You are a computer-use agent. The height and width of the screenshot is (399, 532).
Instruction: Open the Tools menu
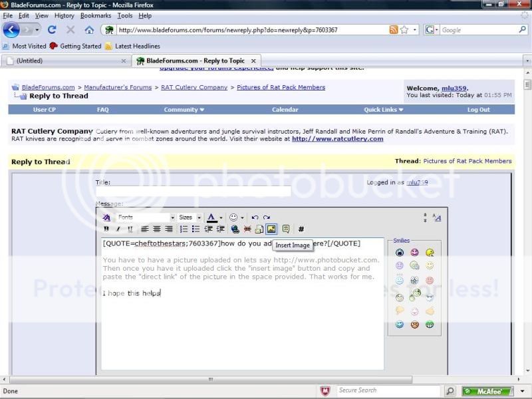pos(125,15)
